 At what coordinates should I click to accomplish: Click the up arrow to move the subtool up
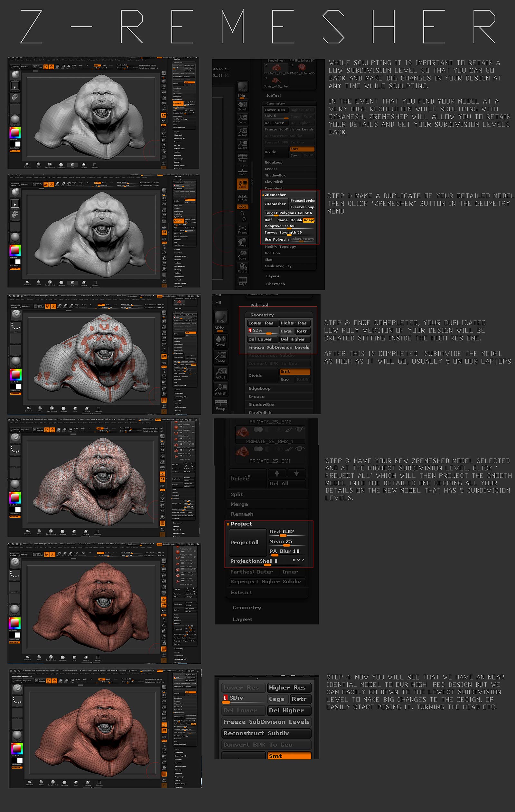[277, 473]
